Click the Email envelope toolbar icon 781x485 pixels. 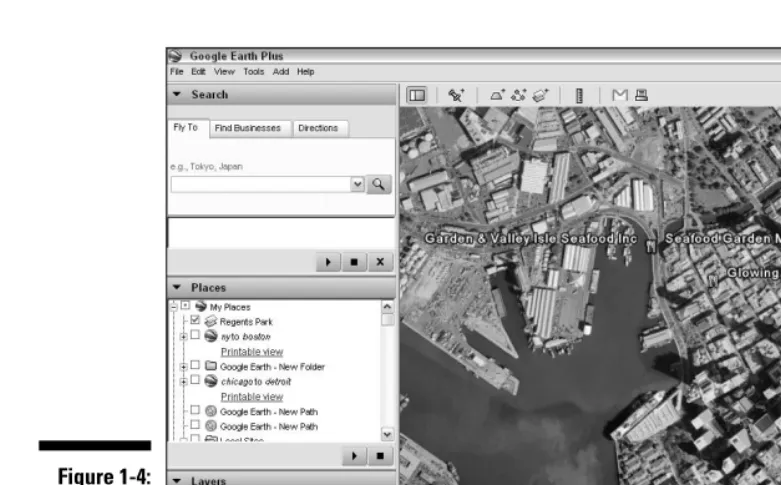tap(620, 95)
